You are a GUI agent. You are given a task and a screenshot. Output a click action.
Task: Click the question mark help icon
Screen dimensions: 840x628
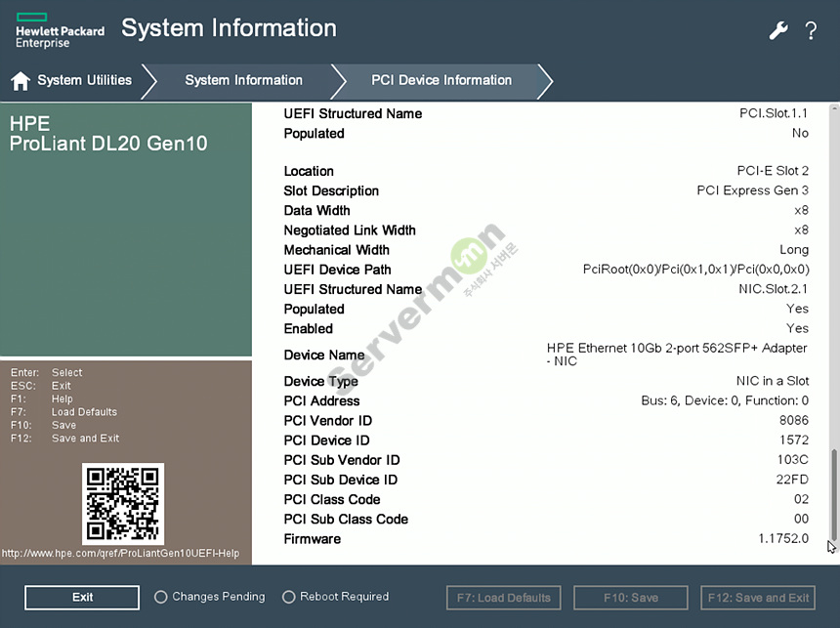[811, 31]
